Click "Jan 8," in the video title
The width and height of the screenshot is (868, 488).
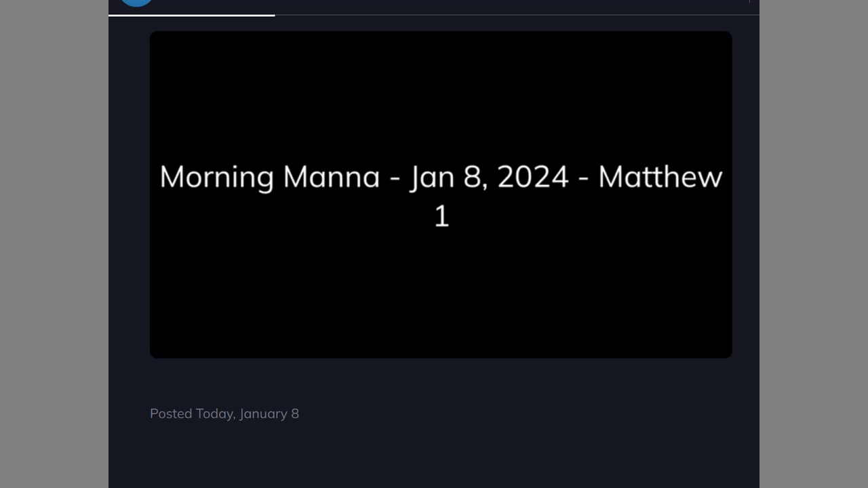[449, 178]
